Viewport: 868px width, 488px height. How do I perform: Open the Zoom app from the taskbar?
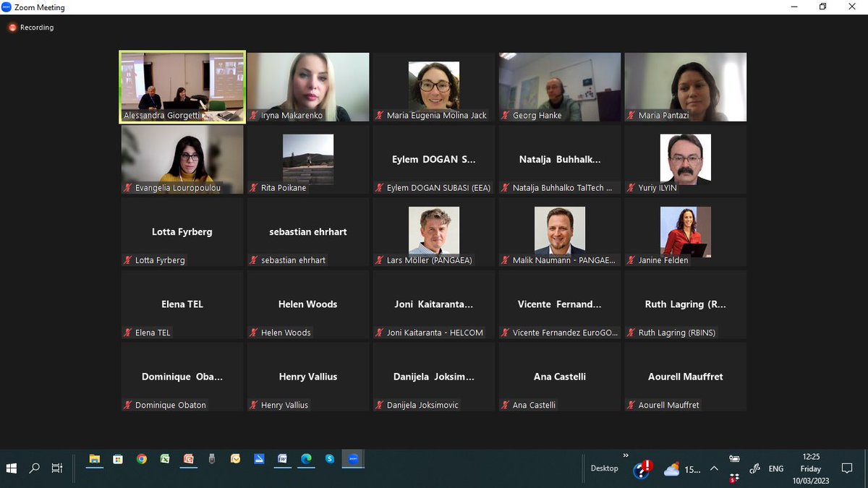point(353,458)
